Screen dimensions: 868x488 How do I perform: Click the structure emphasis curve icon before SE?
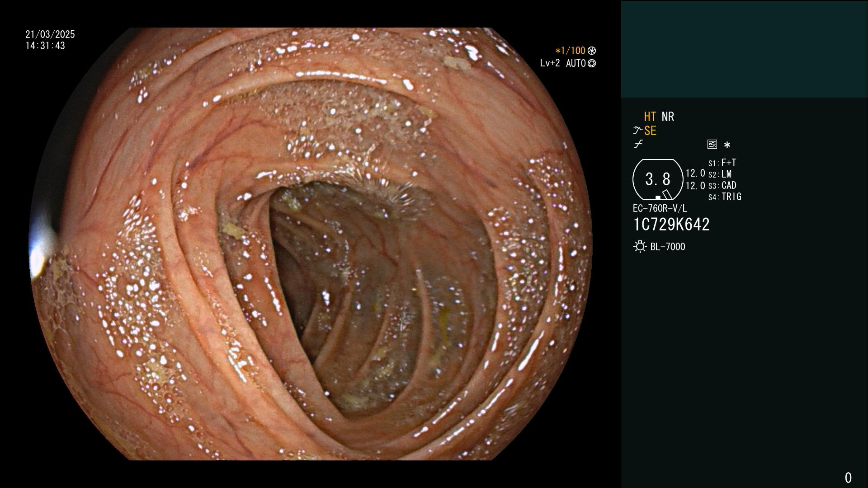point(638,131)
